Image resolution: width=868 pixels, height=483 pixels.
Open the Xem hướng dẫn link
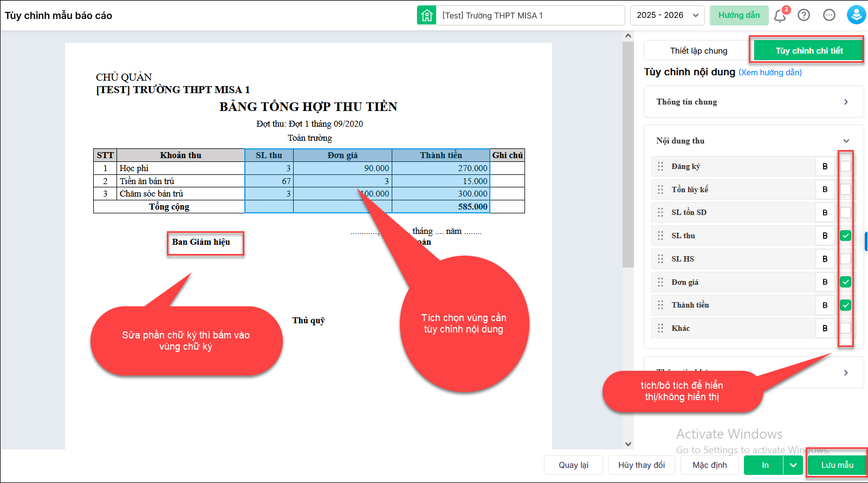770,73
